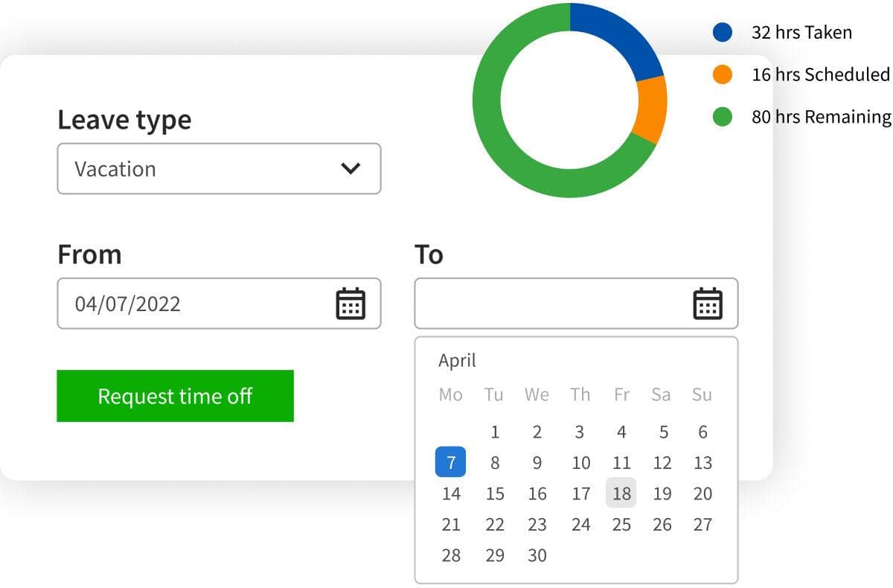Click the green 80 hrs Remaining legend dot

click(723, 117)
